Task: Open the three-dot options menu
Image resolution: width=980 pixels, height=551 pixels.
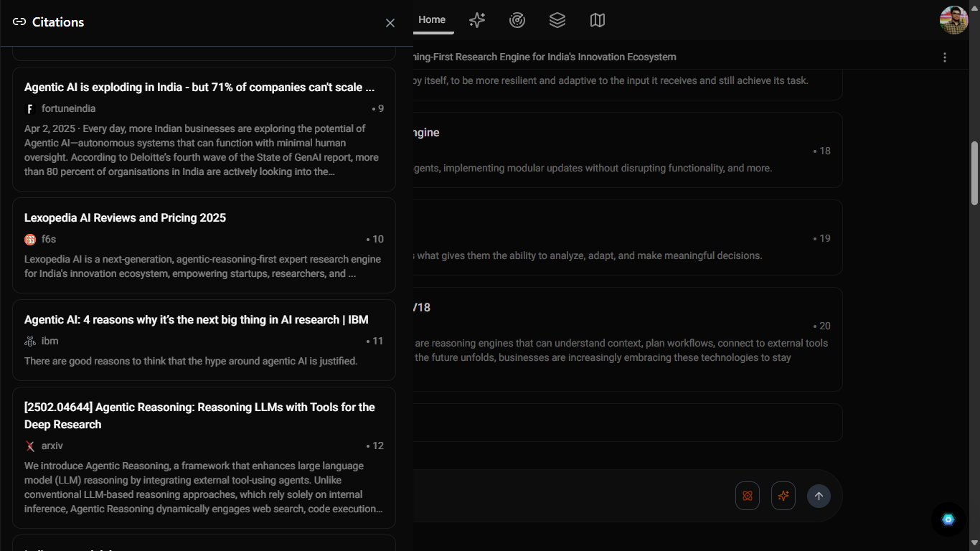Action: tap(945, 57)
